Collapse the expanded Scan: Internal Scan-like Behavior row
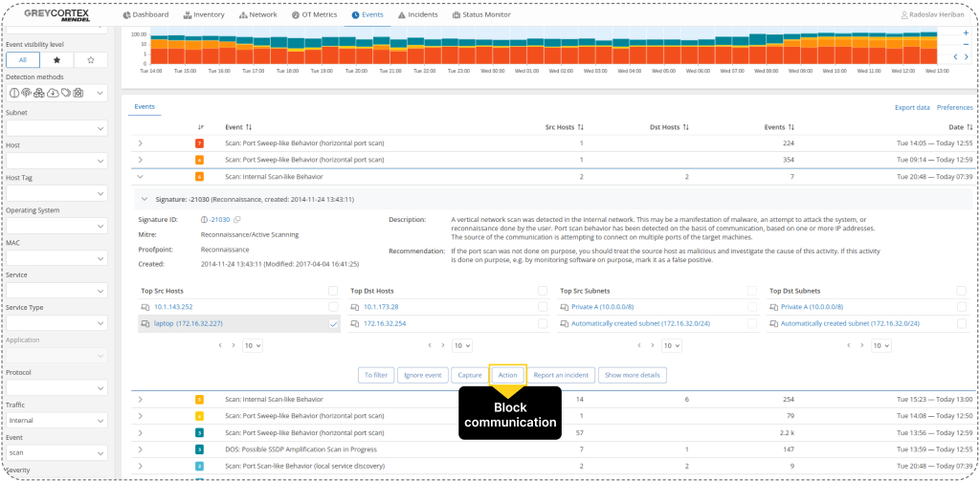 tap(140, 177)
